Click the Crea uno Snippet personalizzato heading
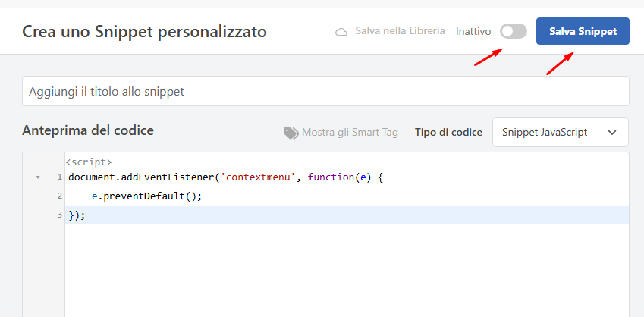 point(144,32)
